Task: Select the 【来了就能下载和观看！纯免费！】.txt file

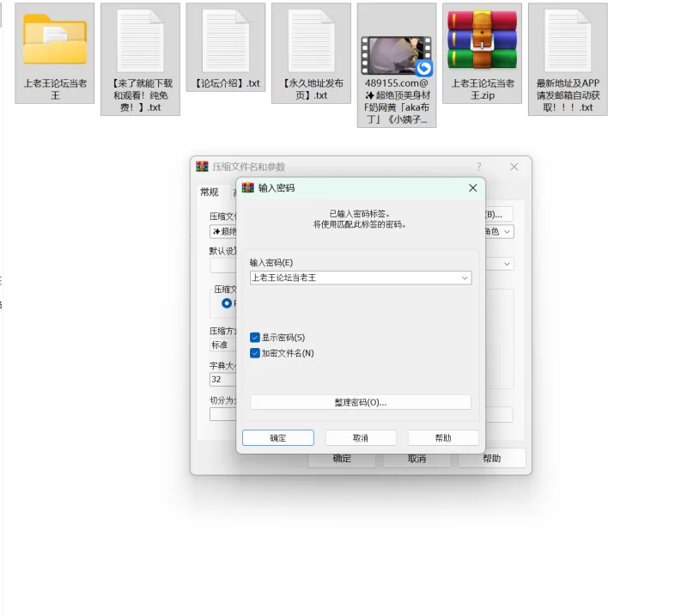Action: pyautogui.click(x=140, y=40)
